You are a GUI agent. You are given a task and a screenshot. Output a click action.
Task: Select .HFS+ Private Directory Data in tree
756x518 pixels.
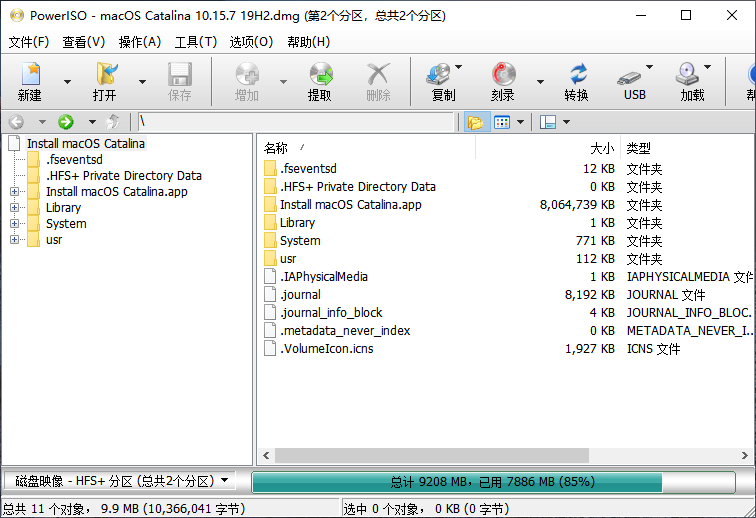tap(124, 175)
